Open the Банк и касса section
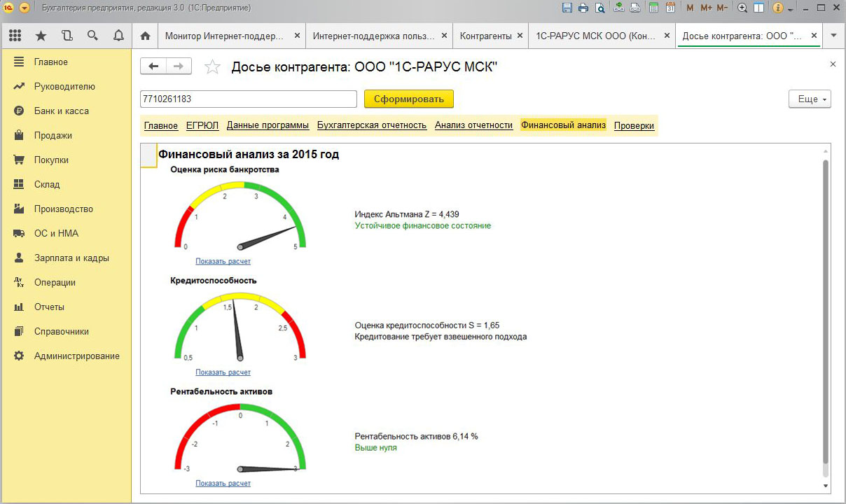 tap(66, 111)
